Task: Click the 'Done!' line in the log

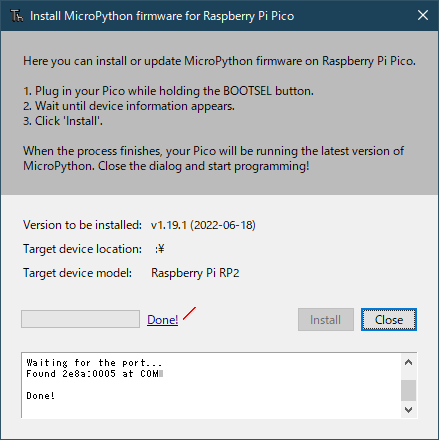Action: (x=40, y=396)
